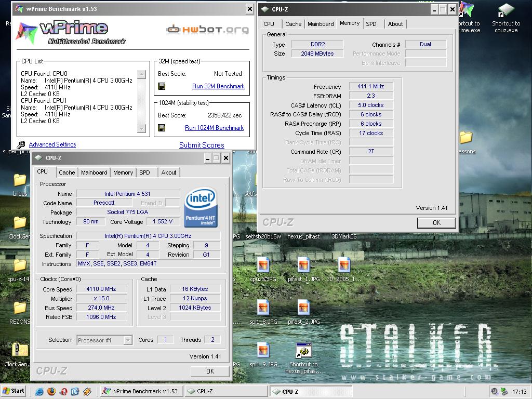Click the Prescott Code Name field

click(x=104, y=203)
